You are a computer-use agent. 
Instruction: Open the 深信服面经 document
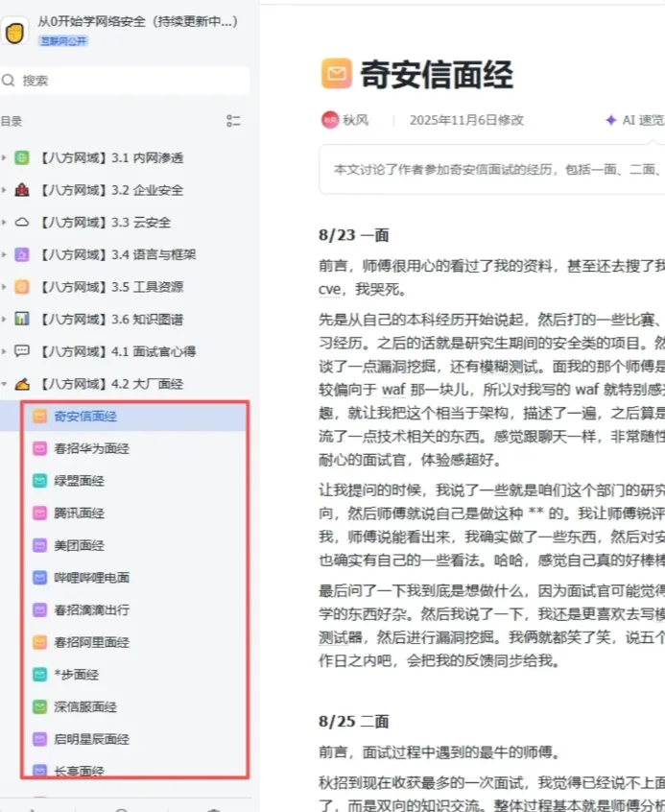[85, 706]
